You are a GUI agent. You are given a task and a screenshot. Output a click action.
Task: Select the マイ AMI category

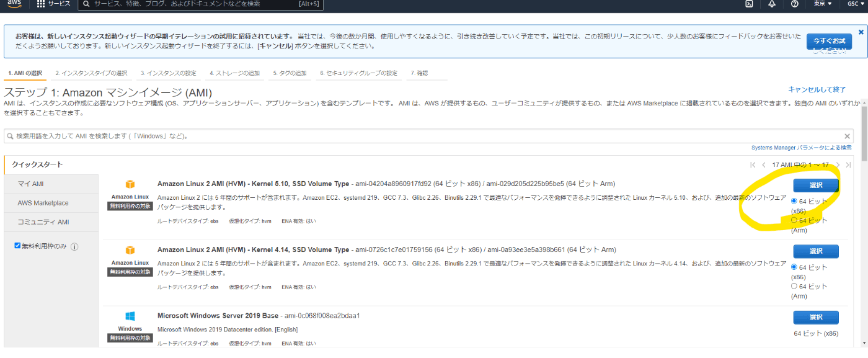51,184
